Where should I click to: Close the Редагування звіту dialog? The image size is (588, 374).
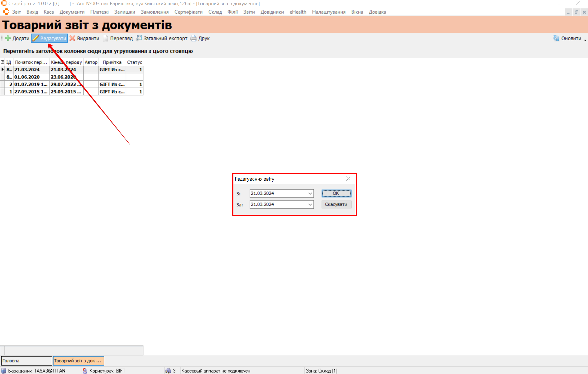click(x=348, y=179)
